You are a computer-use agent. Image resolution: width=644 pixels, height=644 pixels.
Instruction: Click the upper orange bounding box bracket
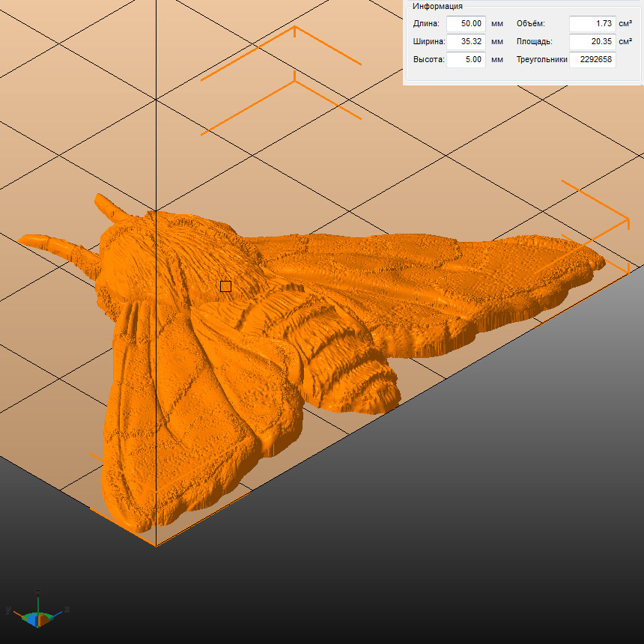pyautogui.click(x=294, y=31)
